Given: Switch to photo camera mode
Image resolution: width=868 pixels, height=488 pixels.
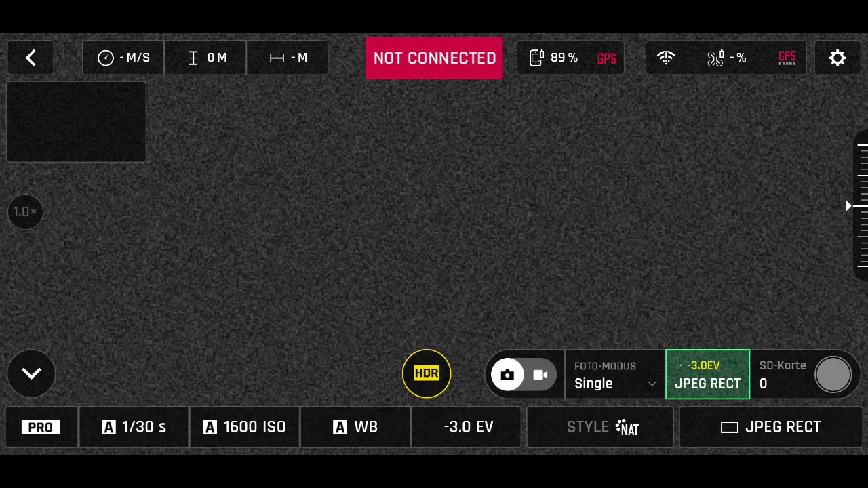Looking at the screenshot, I should (507, 374).
